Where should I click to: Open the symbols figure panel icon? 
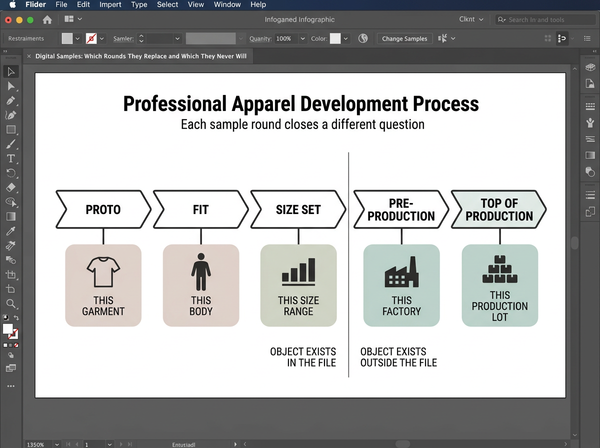pos(590,123)
